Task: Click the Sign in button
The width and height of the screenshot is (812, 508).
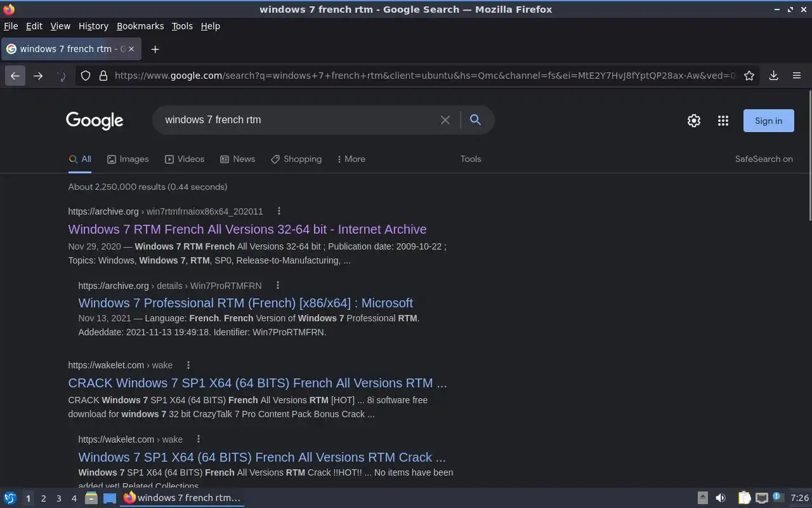Action: click(768, 121)
